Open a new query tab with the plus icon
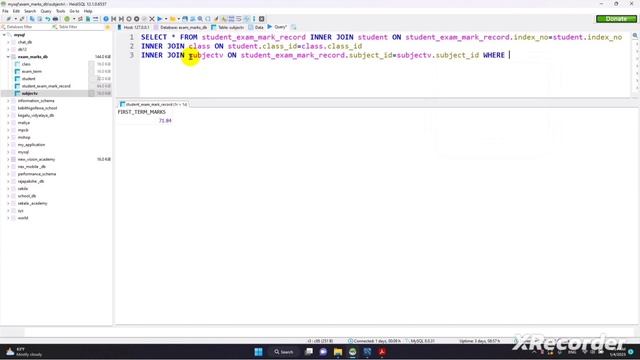This screenshot has height=360, width=640. click(293, 27)
